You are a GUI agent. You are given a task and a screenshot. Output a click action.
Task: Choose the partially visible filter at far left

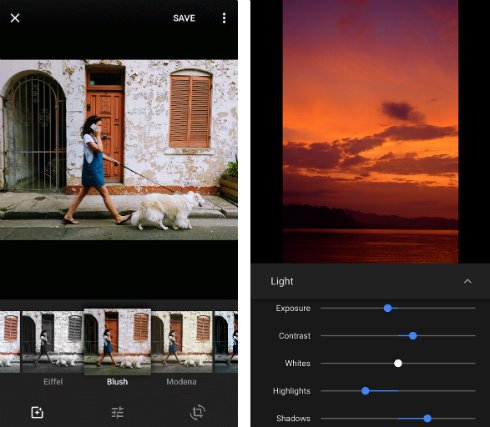tap(10, 342)
